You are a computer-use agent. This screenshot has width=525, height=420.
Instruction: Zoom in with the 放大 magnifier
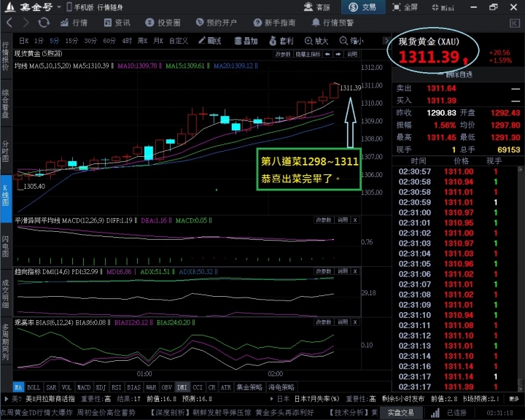[x=316, y=41]
